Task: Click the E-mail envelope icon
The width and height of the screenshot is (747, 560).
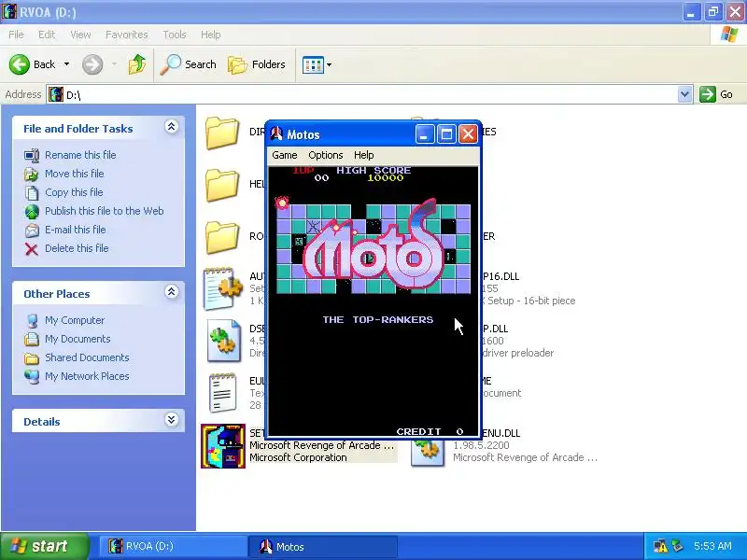Action: pyautogui.click(x=32, y=231)
